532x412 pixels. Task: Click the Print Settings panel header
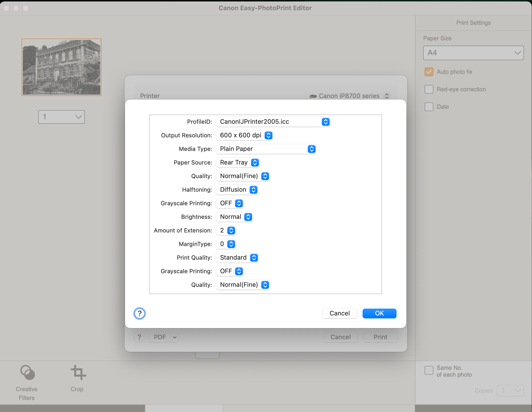[x=473, y=23]
